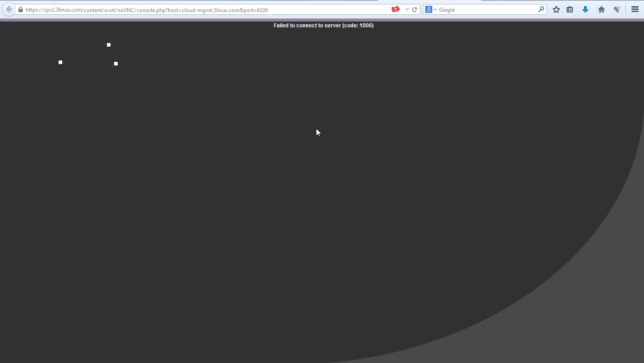The width and height of the screenshot is (644, 363).
Task: Click the gray three-circle add-on icon
Action: tap(617, 9)
